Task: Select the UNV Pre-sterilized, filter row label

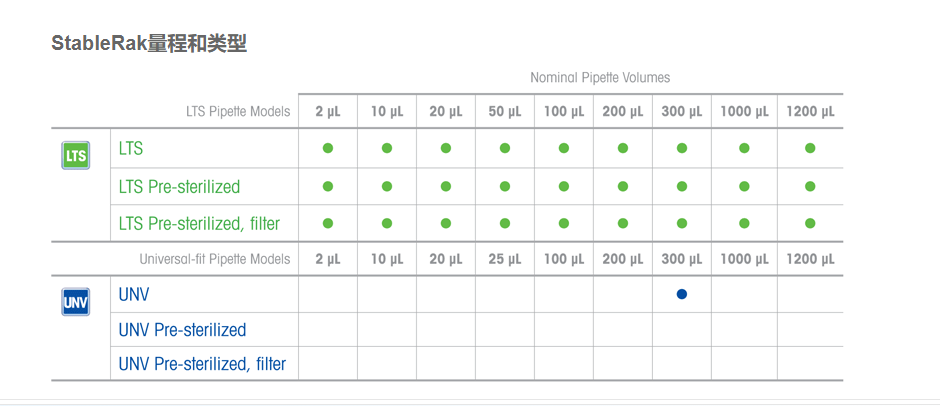Action: [202, 364]
